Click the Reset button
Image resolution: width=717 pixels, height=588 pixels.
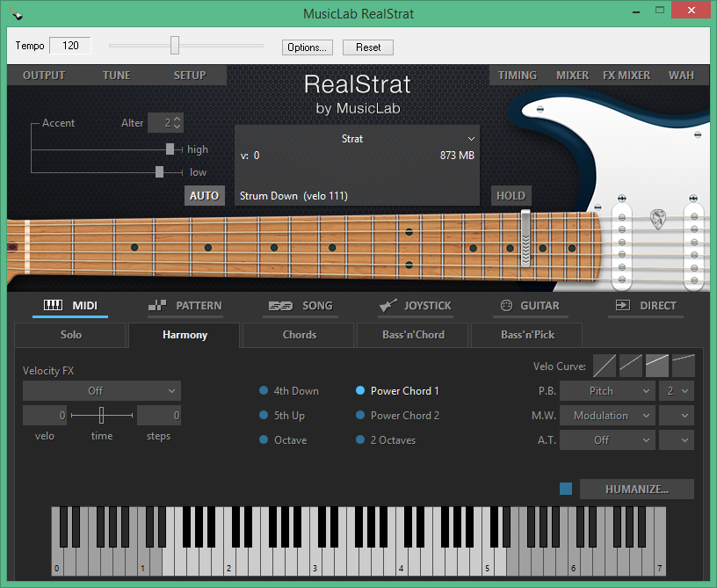coord(368,47)
